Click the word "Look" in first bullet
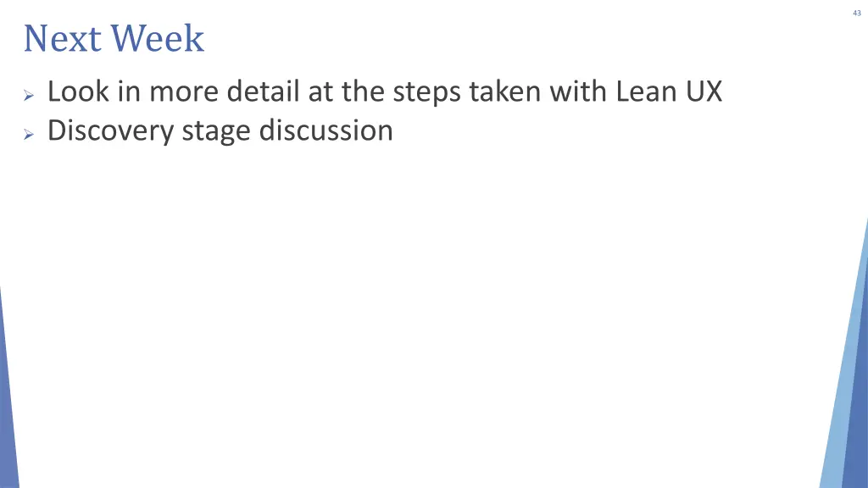868x488 pixels. pos(78,91)
